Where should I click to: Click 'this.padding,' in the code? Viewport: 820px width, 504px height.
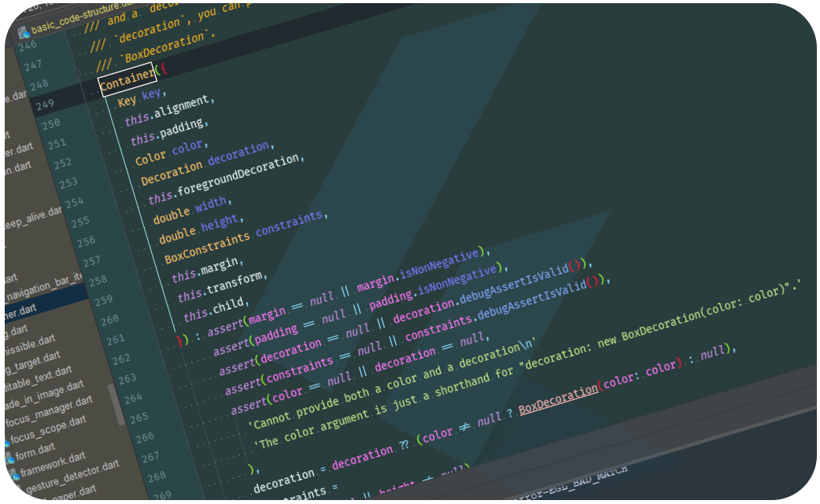(x=169, y=131)
